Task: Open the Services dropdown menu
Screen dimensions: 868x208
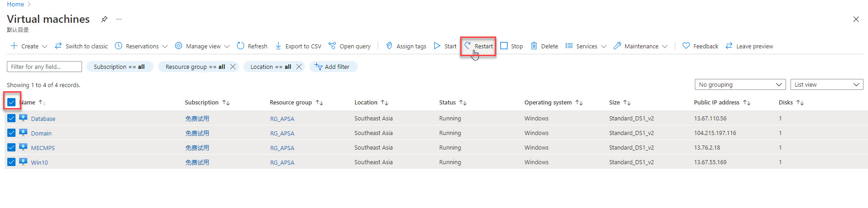Action: coord(586,46)
